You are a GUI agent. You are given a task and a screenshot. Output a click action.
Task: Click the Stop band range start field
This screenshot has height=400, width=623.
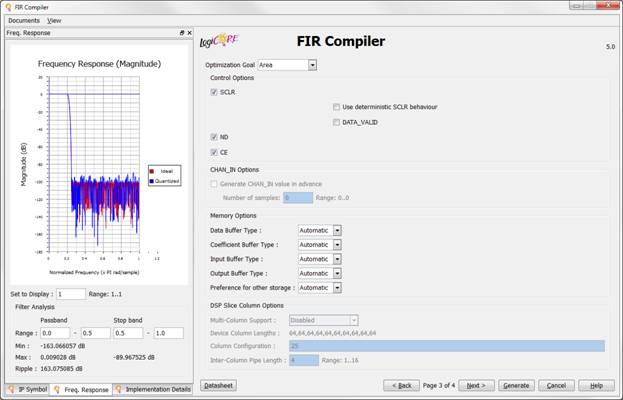point(128,333)
